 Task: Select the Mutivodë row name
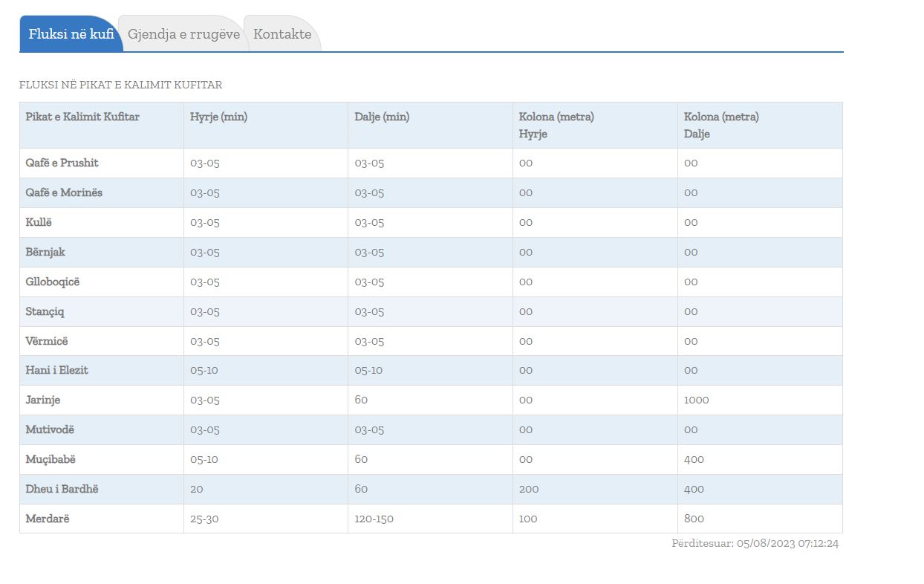(50, 429)
